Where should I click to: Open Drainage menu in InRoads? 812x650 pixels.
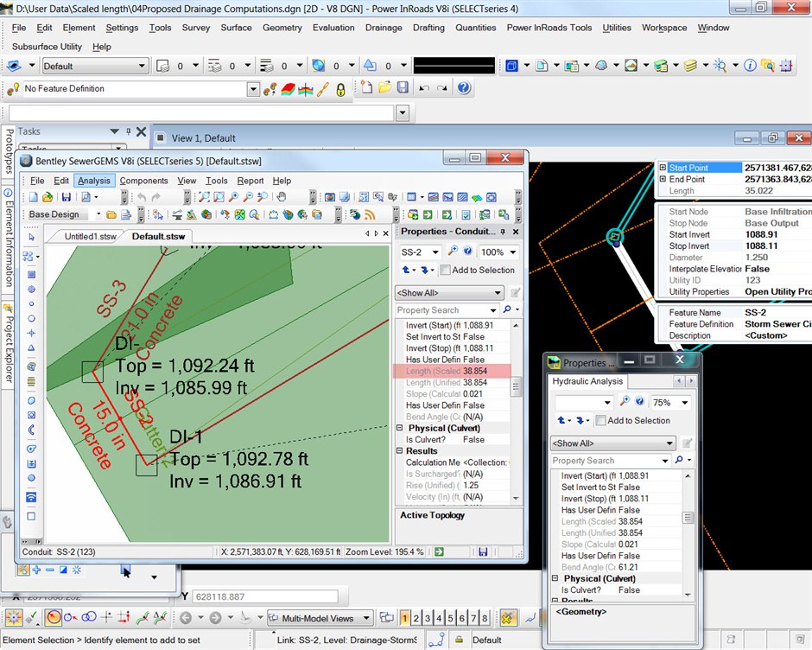click(x=384, y=28)
